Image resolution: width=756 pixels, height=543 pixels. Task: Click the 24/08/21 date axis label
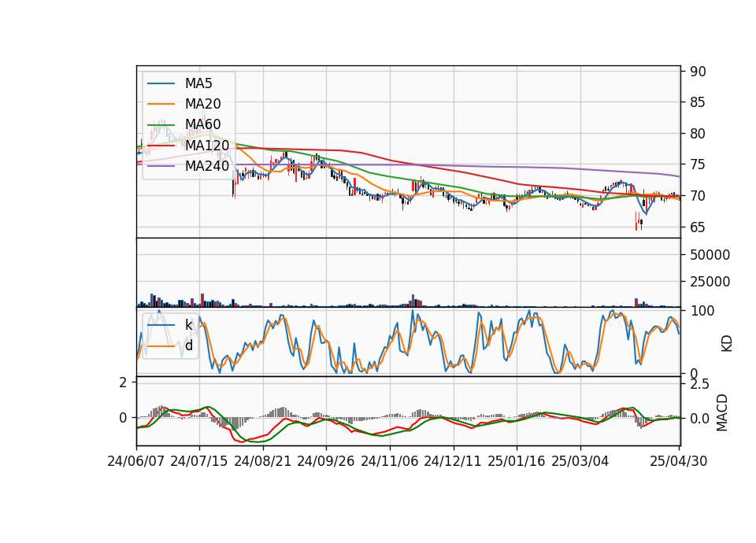tap(263, 461)
